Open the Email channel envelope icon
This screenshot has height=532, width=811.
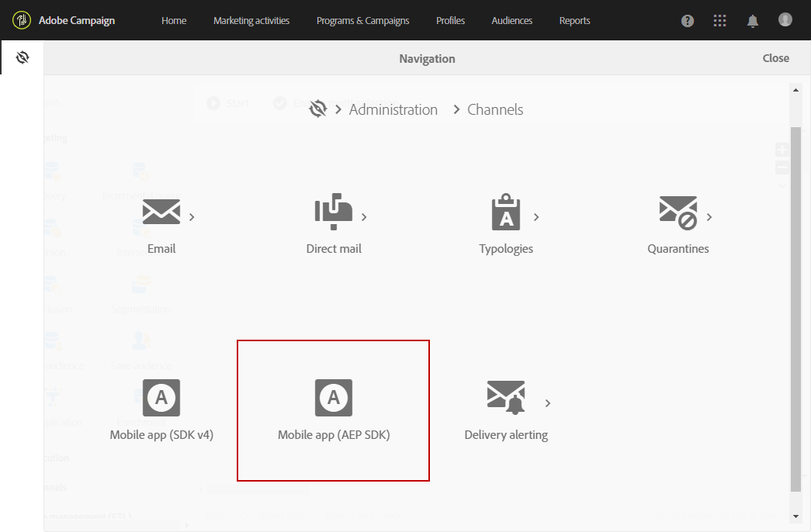point(161,212)
